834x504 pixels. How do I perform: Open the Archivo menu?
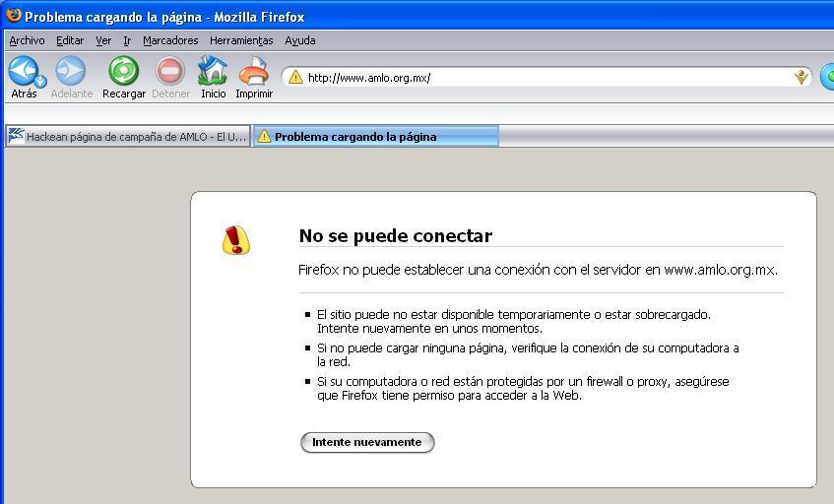[x=28, y=40]
